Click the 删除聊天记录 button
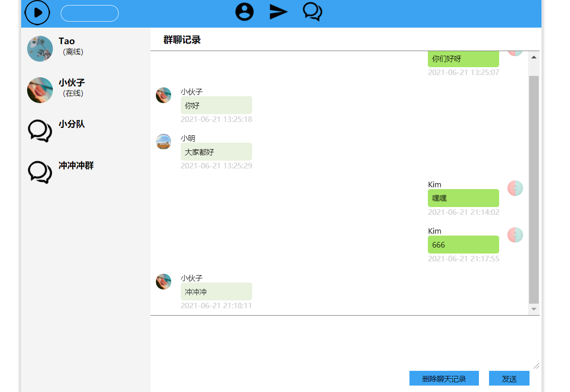The image size is (570, 392). click(443, 378)
